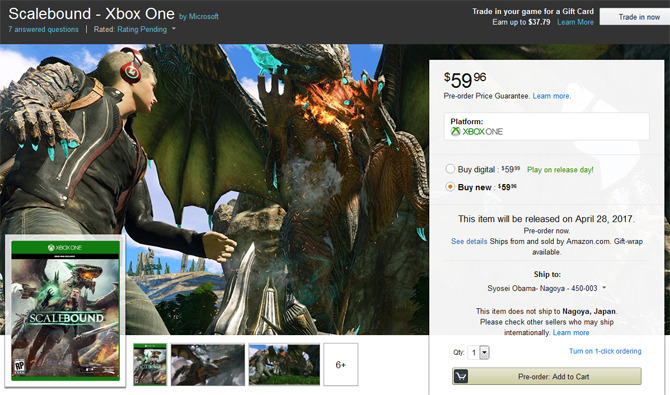The height and width of the screenshot is (395, 670).
Task: Click the shopping cart icon on Pre-order button
Action: click(x=461, y=377)
